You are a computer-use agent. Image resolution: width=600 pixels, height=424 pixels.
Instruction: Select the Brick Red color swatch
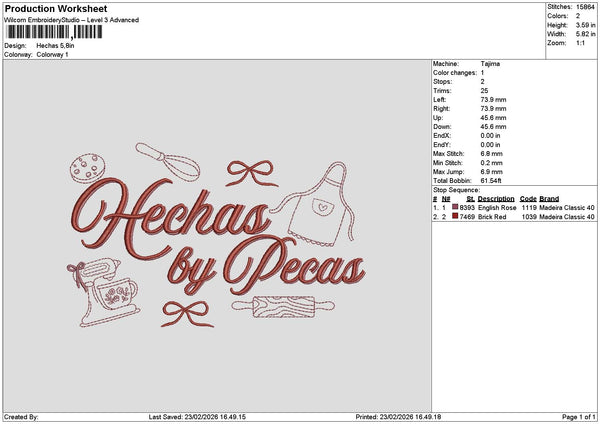click(x=455, y=216)
